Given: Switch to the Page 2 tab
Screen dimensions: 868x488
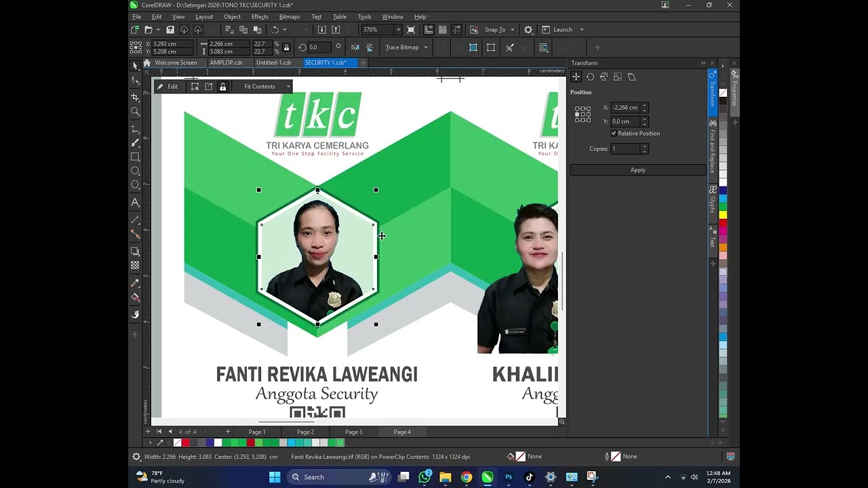Looking at the screenshot, I should pyautogui.click(x=305, y=432).
